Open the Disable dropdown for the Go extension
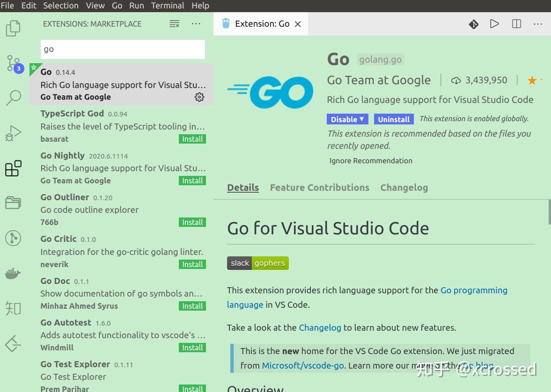 (x=347, y=119)
